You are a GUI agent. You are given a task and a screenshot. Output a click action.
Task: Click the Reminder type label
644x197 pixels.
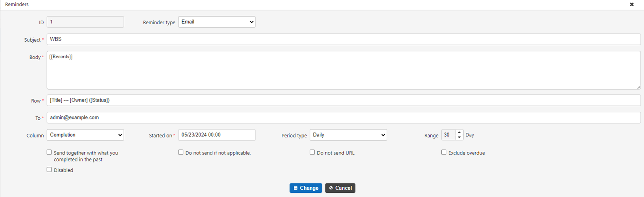tap(159, 22)
